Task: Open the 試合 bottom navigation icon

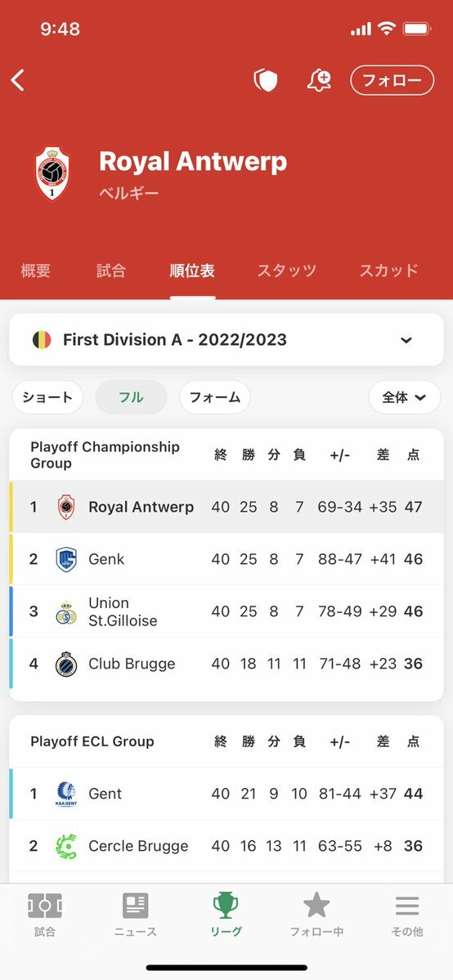Action: [x=45, y=906]
